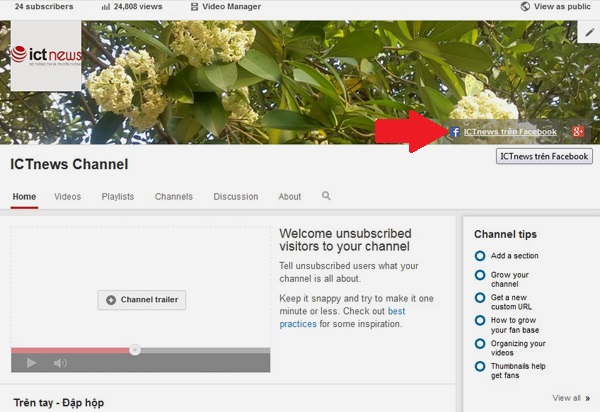Open Organizing your videos tip text
This screenshot has height=412, width=600.
pyautogui.click(x=518, y=348)
